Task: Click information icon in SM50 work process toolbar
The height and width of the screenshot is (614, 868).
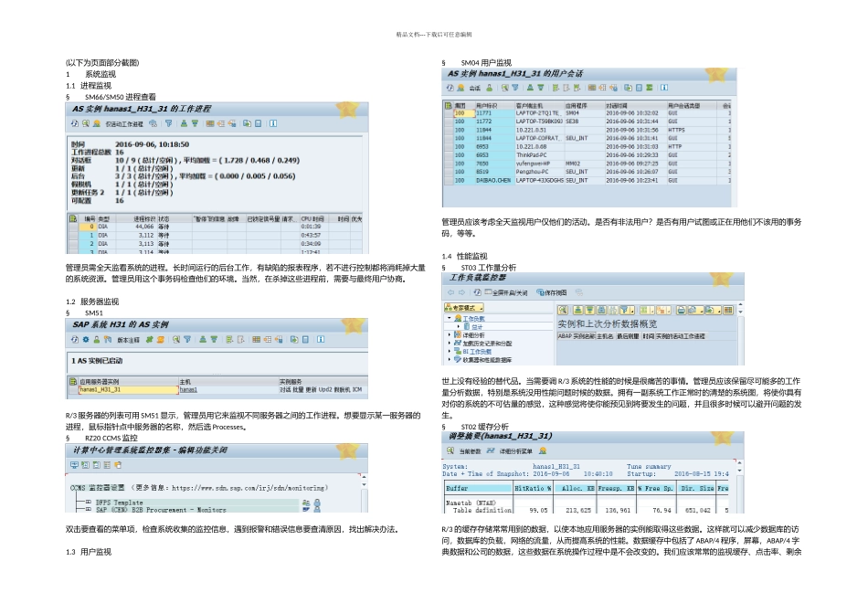Action: [x=273, y=123]
